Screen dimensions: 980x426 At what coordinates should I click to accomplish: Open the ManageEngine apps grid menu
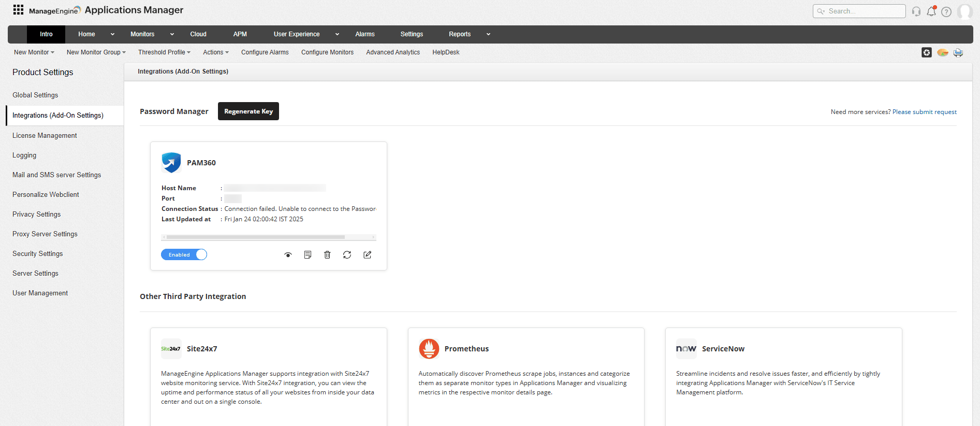click(18, 9)
